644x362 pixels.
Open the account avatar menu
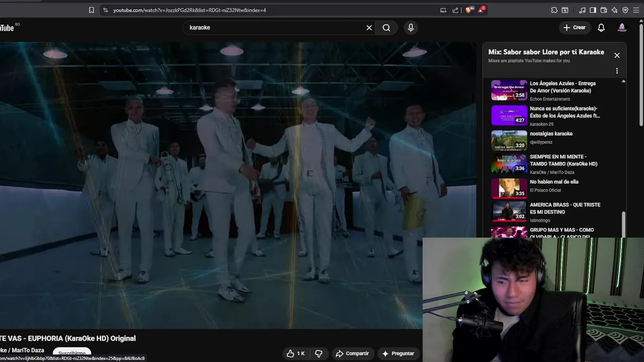pyautogui.click(x=622, y=28)
